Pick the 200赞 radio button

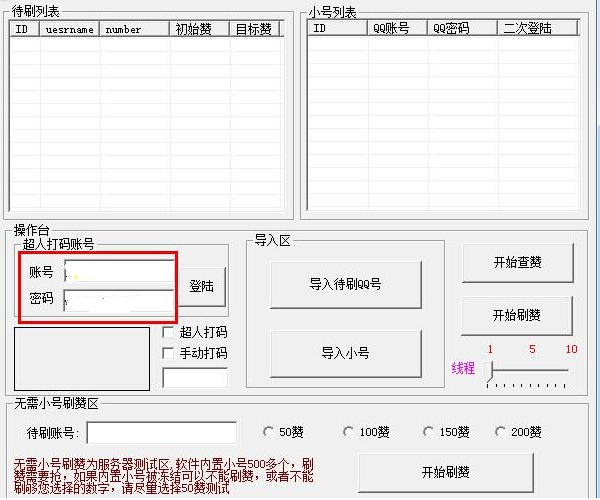point(502,432)
